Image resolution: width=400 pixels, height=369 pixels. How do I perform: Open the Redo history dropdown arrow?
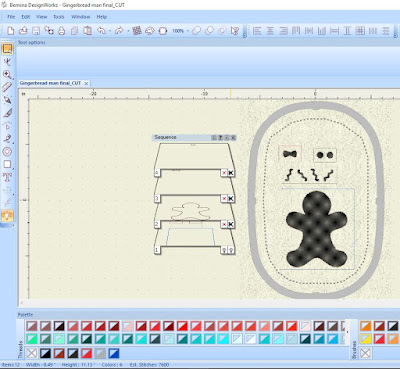point(128,31)
